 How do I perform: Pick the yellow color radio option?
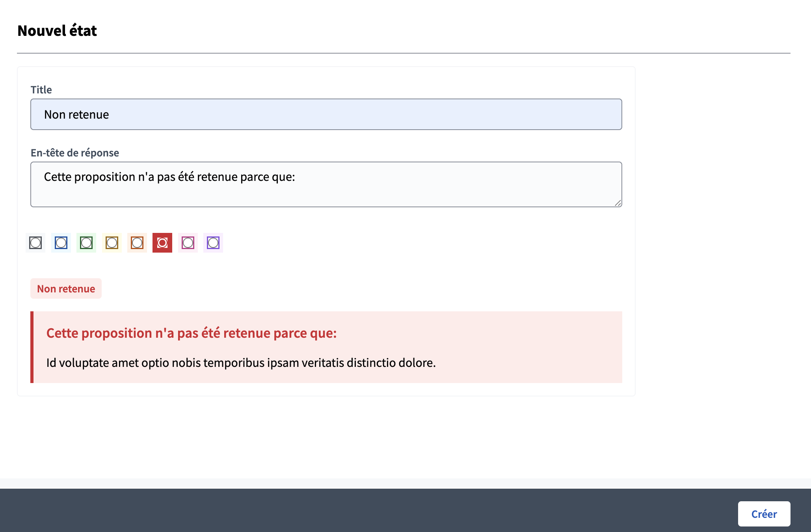[112, 243]
